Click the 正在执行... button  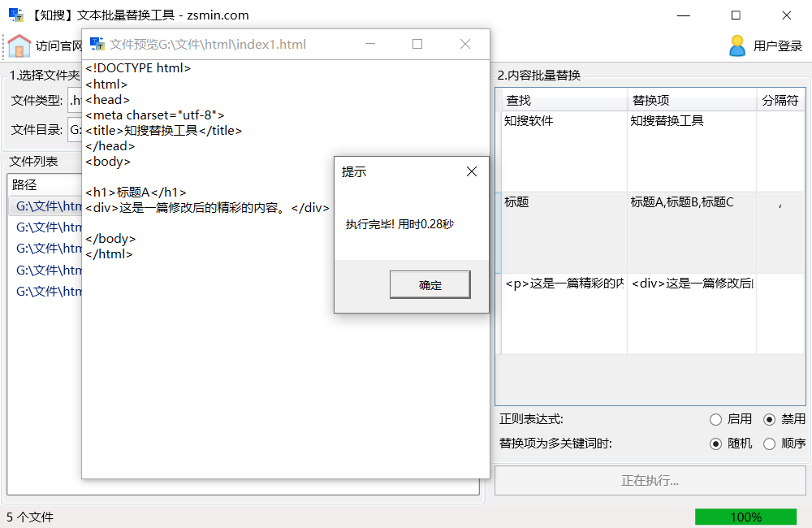(x=650, y=480)
